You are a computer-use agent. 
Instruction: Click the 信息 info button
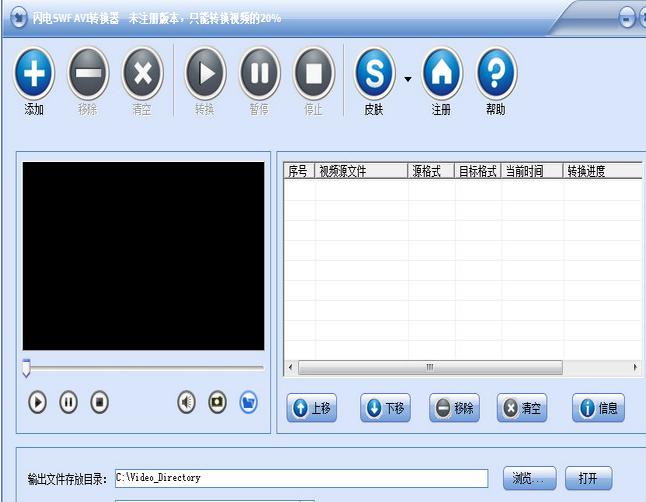coord(598,408)
